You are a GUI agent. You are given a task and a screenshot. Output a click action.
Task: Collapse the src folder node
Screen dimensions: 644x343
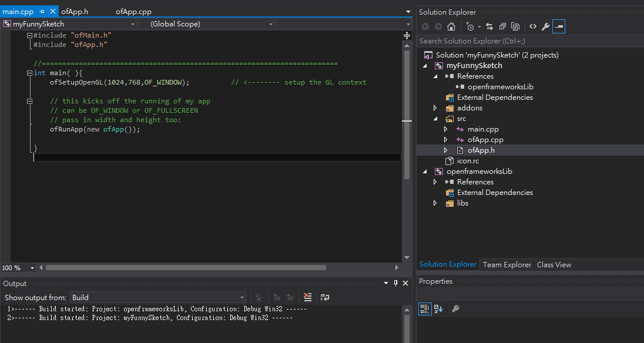tap(435, 119)
